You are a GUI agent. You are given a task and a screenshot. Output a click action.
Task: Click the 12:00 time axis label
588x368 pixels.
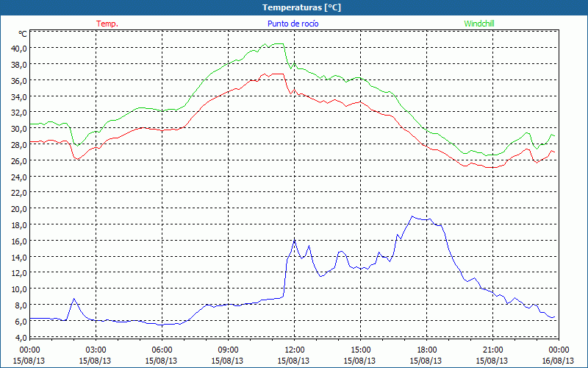coord(295,350)
